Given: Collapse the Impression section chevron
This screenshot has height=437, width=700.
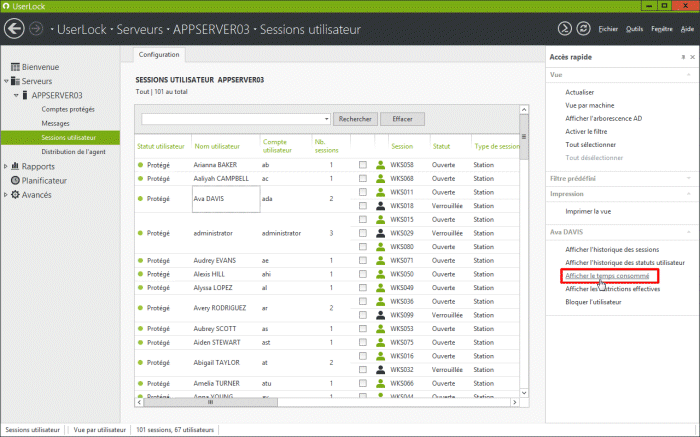Looking at the screenshot, I should pos(689,194).
